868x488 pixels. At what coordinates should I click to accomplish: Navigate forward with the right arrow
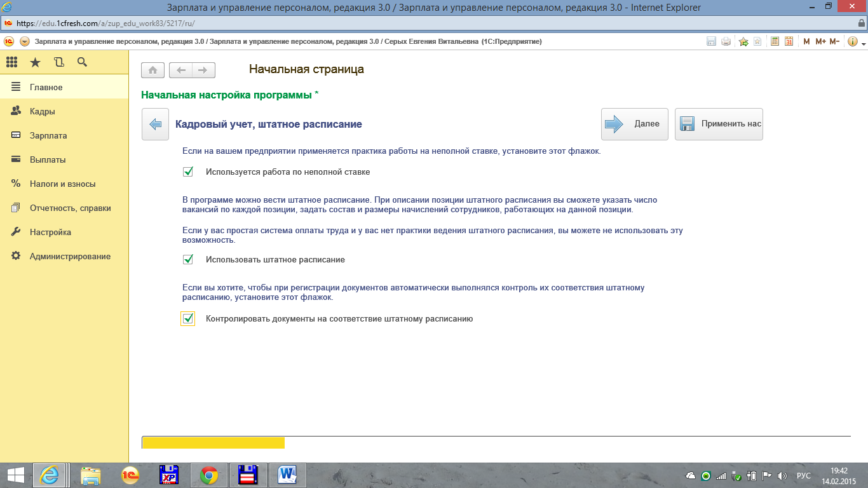[x=203, y=70]
